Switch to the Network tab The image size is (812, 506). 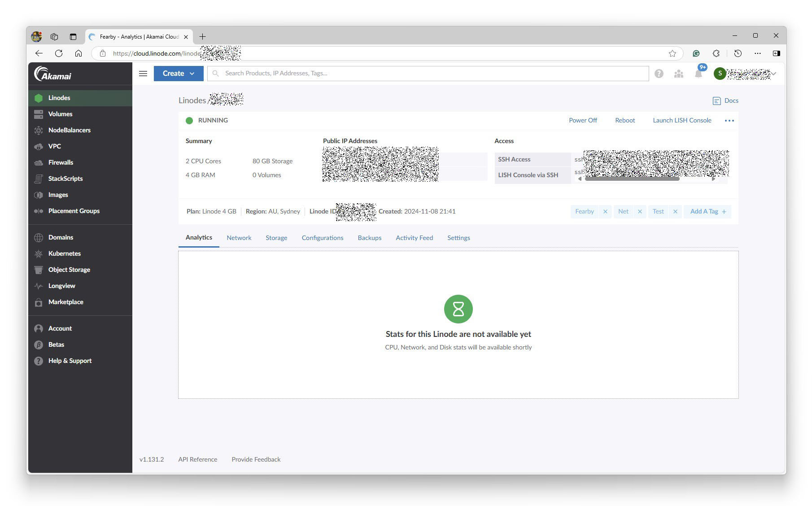click(x=239, y=238)
